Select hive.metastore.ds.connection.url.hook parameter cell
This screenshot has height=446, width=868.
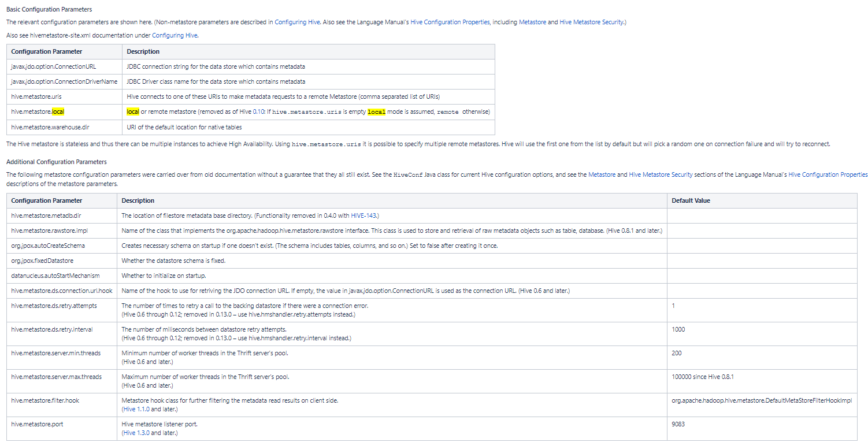(62, 291)
